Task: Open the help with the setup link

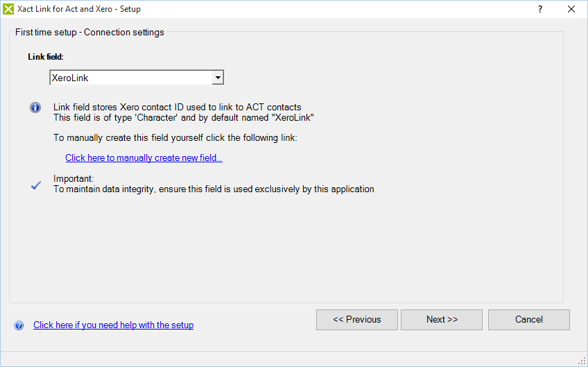Action: (x=113, y=325)
